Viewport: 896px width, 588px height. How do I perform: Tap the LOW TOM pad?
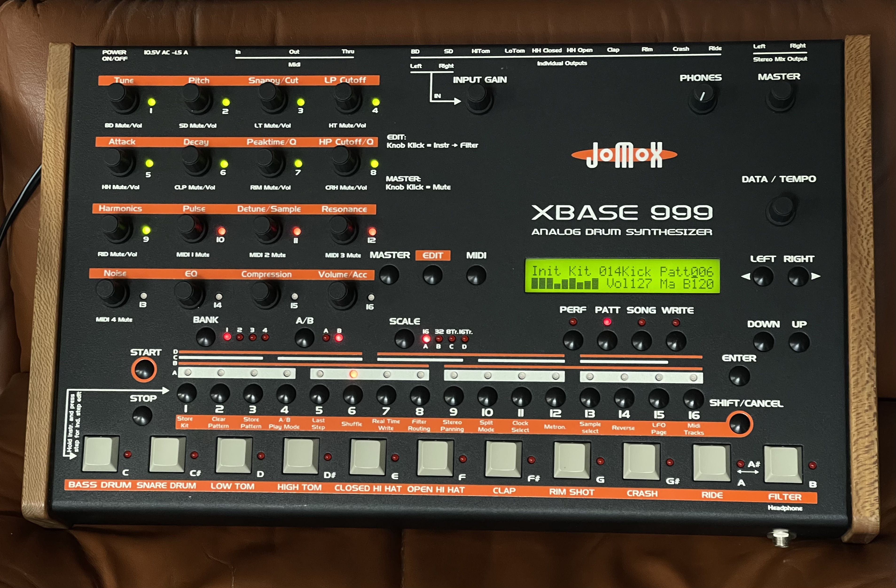point(234,455)
